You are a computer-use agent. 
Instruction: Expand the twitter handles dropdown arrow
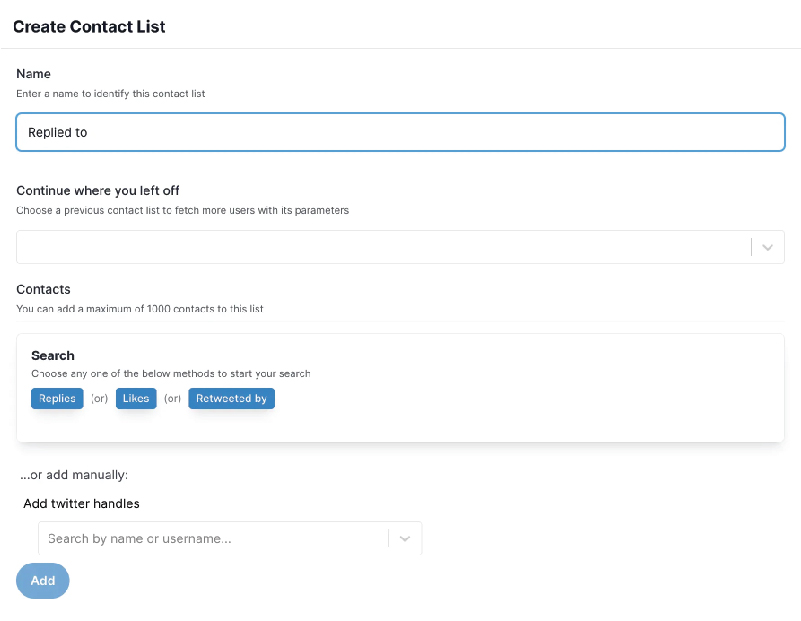click(405, 538)
